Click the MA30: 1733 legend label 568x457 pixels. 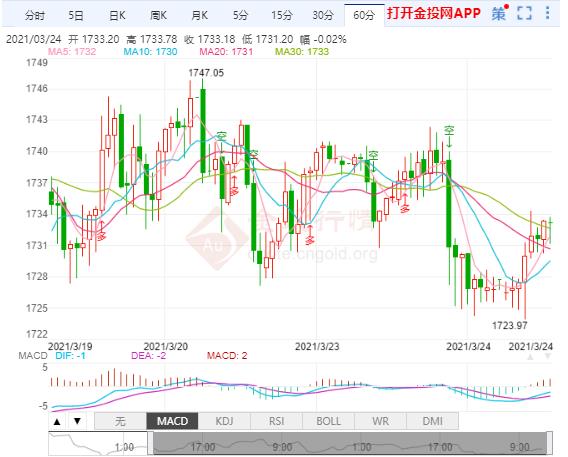tap(302, 51)
